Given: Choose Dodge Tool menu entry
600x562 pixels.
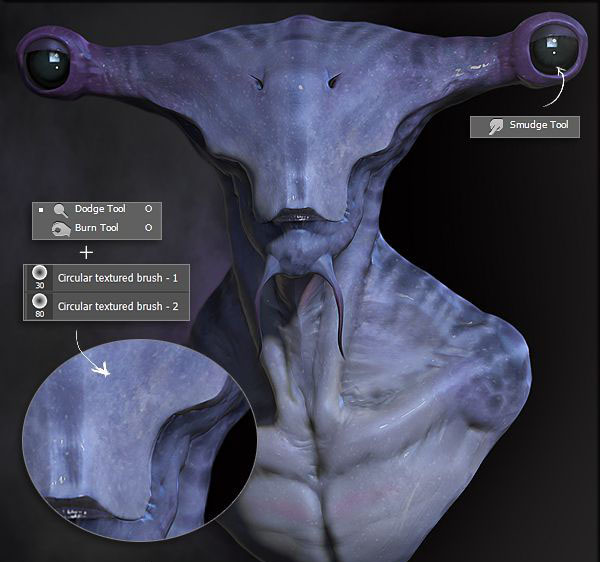Looking at the screenshot, I should (x=97, y=212).
